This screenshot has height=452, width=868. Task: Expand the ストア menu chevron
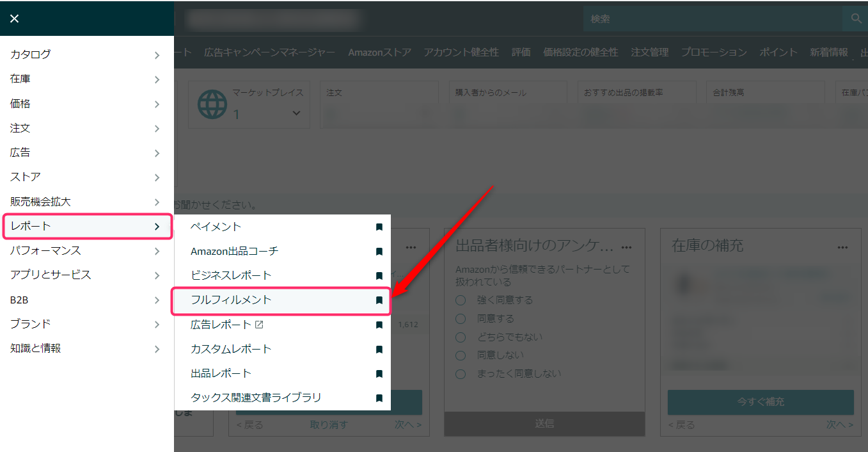(x=157, y=177)
